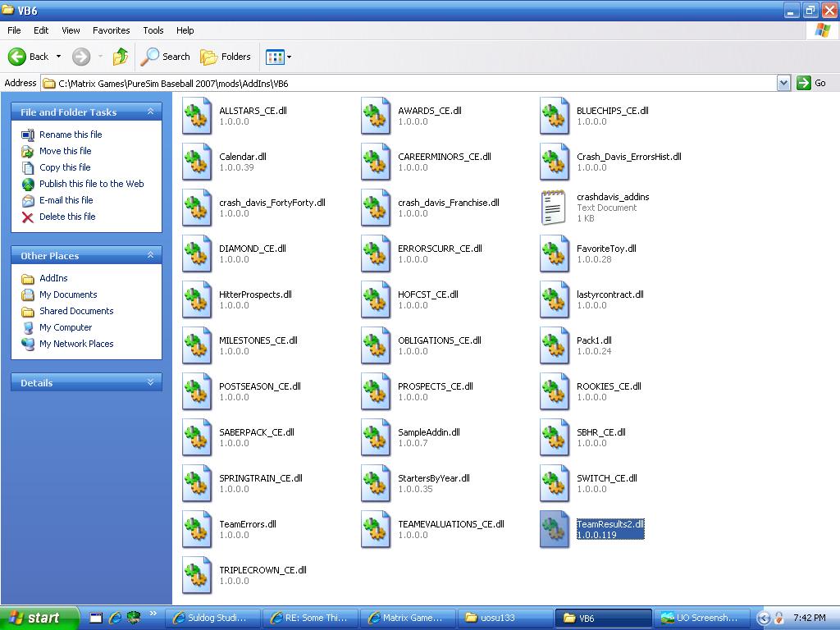Select the lastyrcontract.dll file icon
The image size is (840, 630).
(x=555, y=300)
